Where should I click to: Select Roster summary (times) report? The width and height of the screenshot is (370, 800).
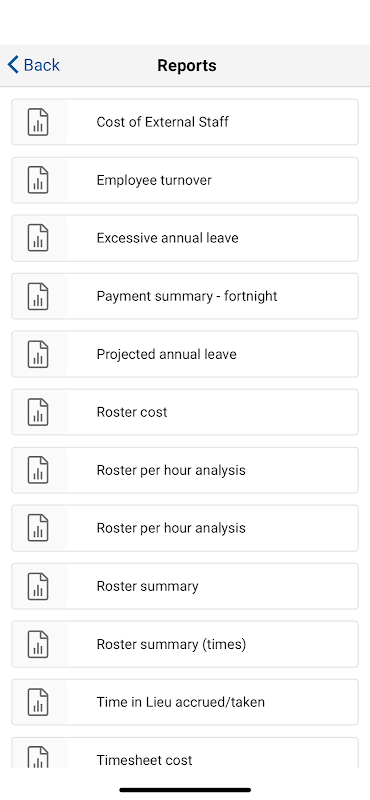(185, 644)
